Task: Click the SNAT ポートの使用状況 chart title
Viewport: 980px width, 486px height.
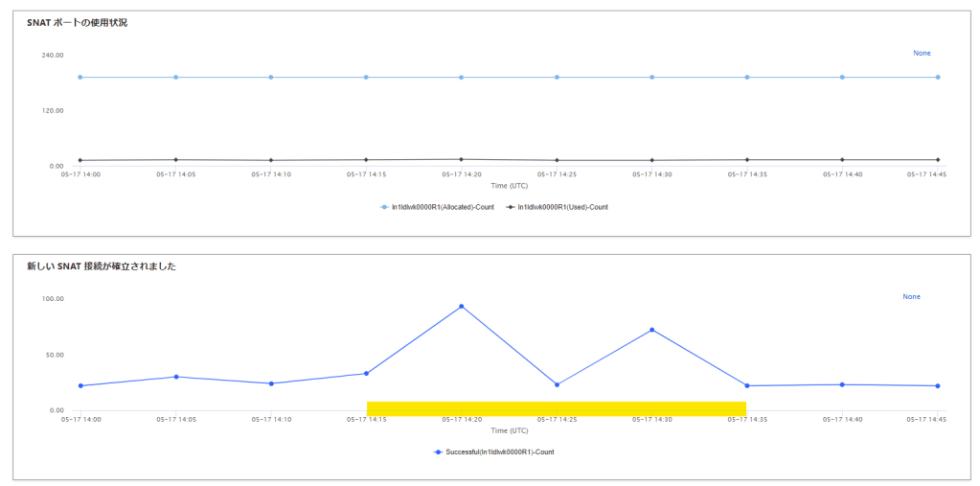Action: [x=77, y=23]
